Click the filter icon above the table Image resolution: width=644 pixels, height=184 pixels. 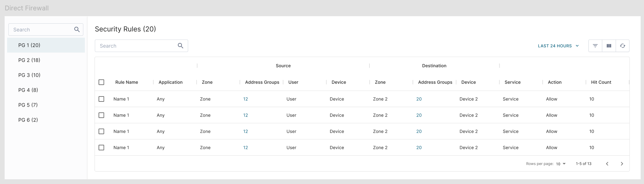(x=595, y=46)
